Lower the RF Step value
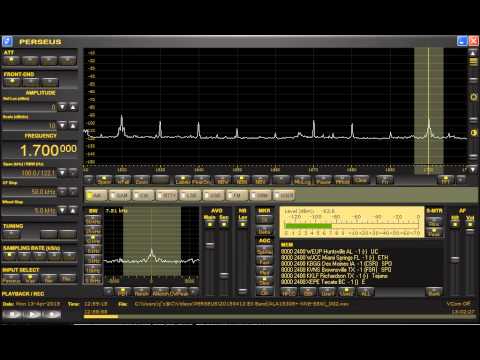This screenshot has height=360, width=480. 62,191
